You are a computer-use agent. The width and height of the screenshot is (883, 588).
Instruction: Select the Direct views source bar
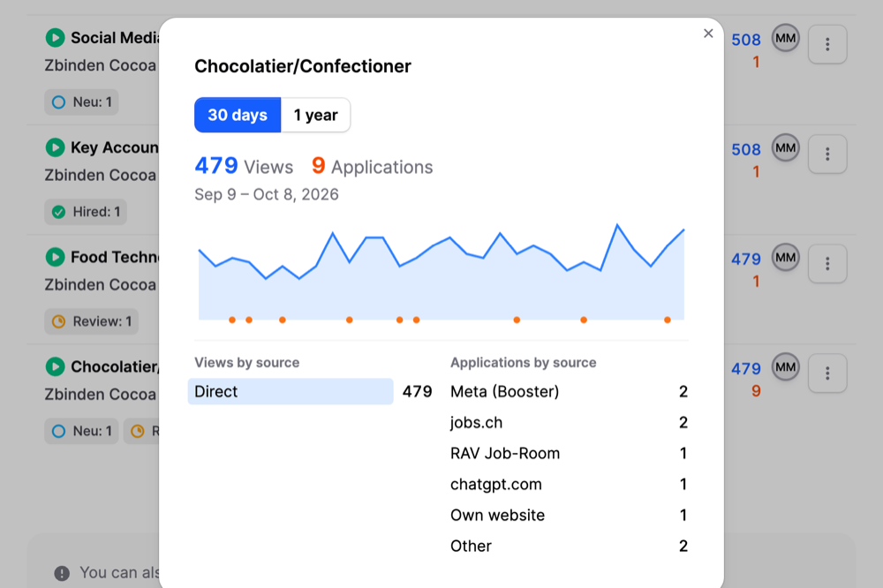pyautogui.click(x=291, y=391)
